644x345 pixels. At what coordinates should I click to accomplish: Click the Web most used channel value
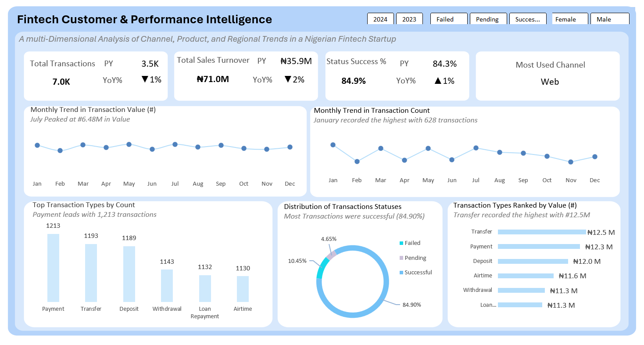(x=550, y=82)
